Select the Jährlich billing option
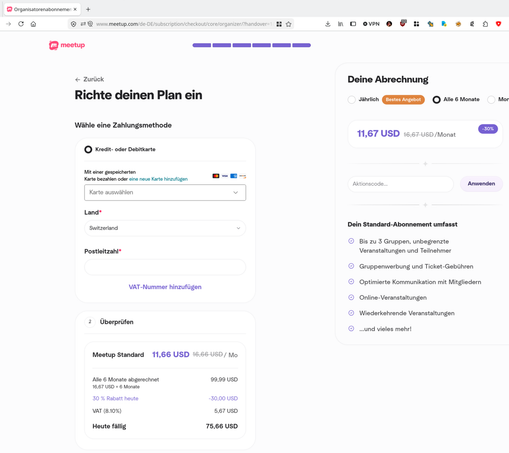Viewport: 509px width, 453px height. (x=351, y=100)
